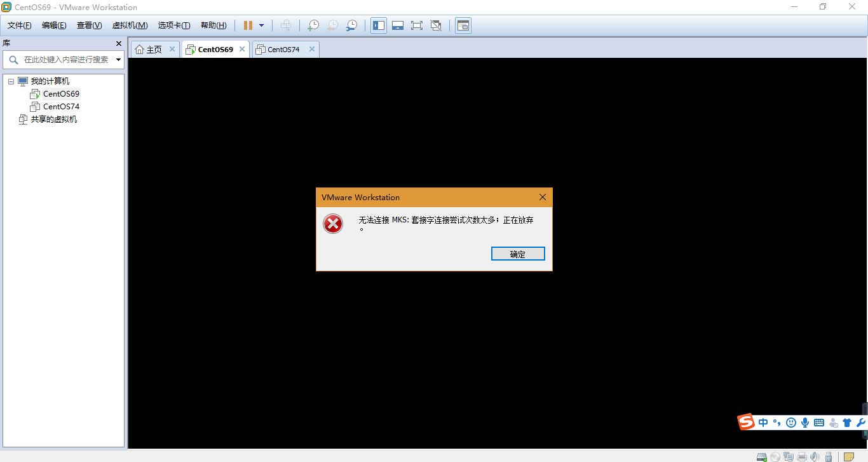Close the VMware Workstation error dialog
Image resolution: width=868 pixels, height=462 pixels.
(x=543, y=197)
